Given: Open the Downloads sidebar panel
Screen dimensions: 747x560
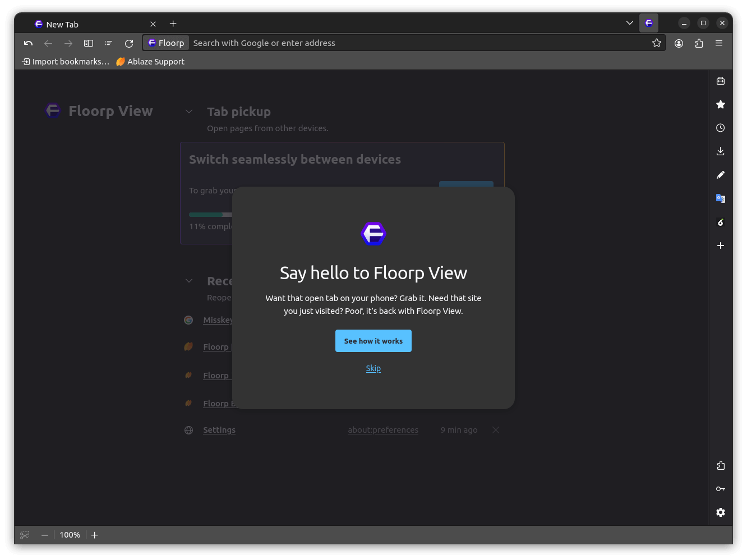Looking at the screenshot, I should click(721, 151).
